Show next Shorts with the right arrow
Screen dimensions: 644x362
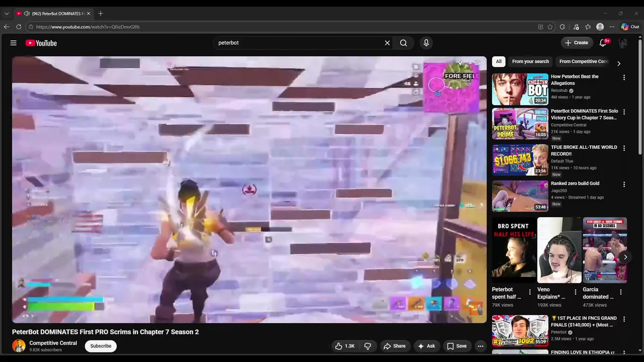coord(625,257)
